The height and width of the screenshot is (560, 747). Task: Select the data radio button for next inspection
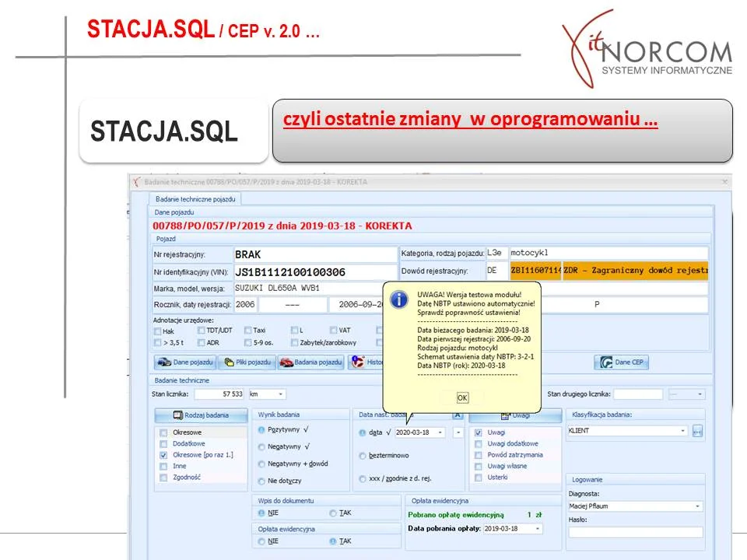(x=363, y=433)
